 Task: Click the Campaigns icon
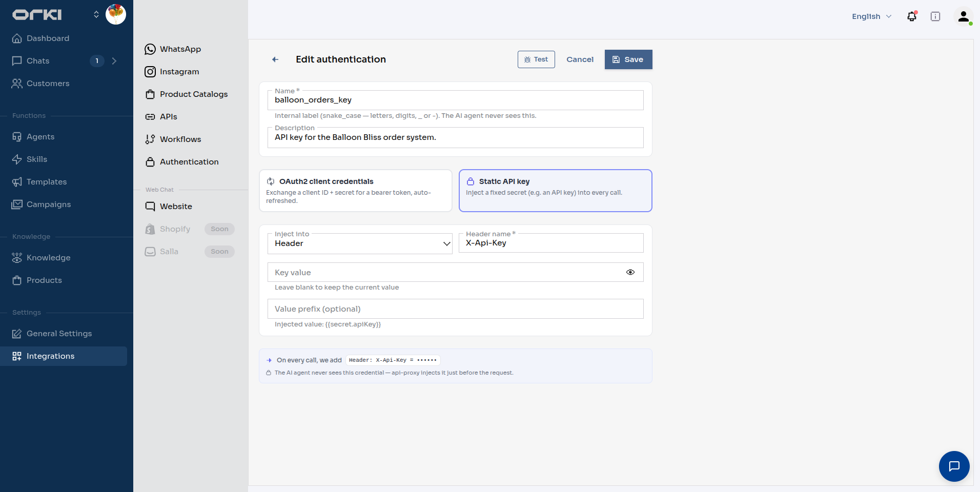coord(17,204)
